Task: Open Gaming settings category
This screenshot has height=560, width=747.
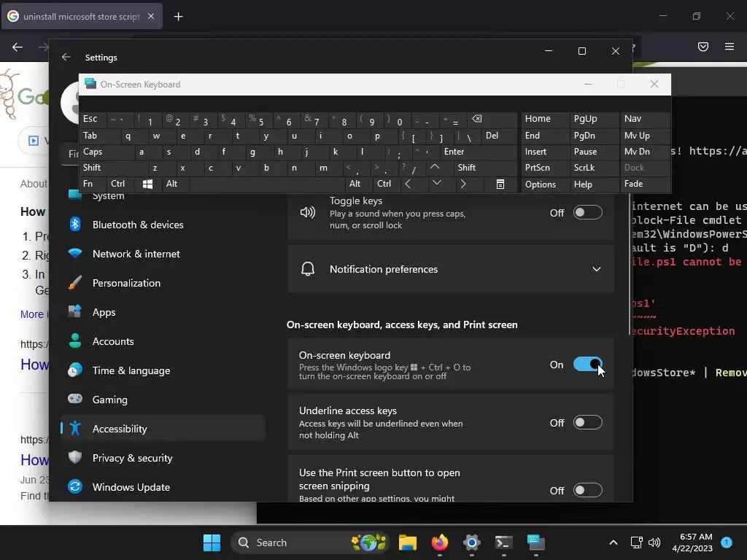Action: pyautogui.click(x=163, y=400)
